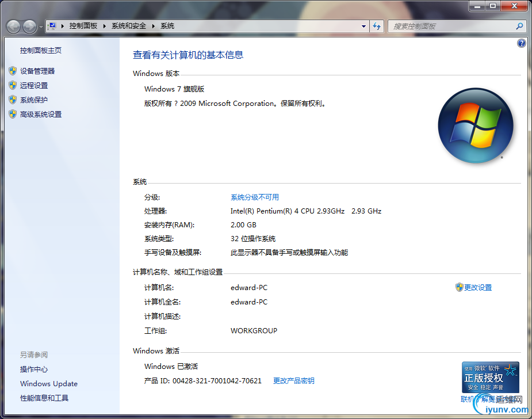Click the forward navigation arrow
The width and height of the screenshot is (532, 419).
[28, 26]
